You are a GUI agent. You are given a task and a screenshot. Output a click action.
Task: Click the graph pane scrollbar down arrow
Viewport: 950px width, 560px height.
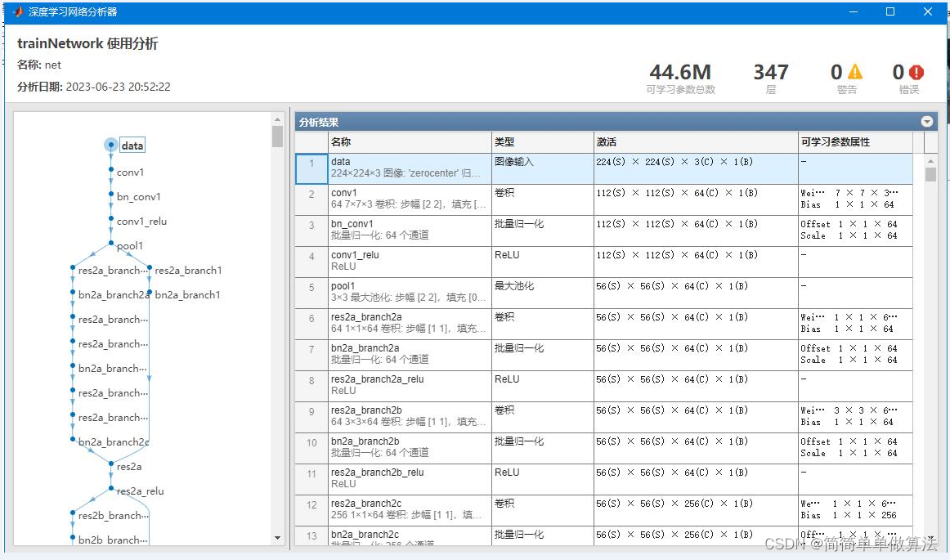point(277,538)
